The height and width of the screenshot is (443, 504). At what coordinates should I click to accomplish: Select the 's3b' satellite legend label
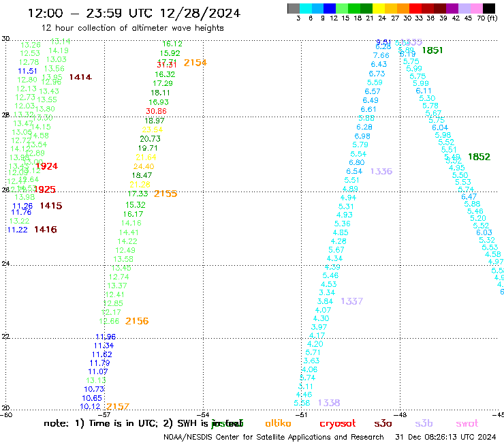point(424,423)
